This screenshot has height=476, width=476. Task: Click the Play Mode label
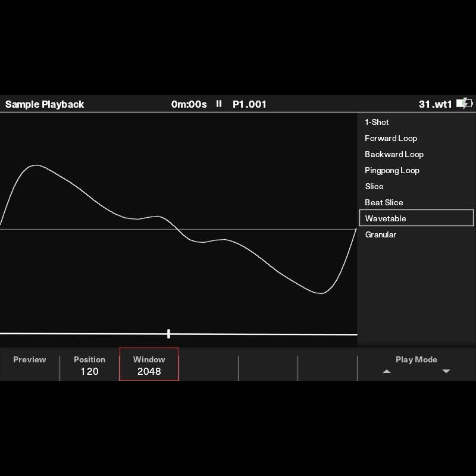416,360
